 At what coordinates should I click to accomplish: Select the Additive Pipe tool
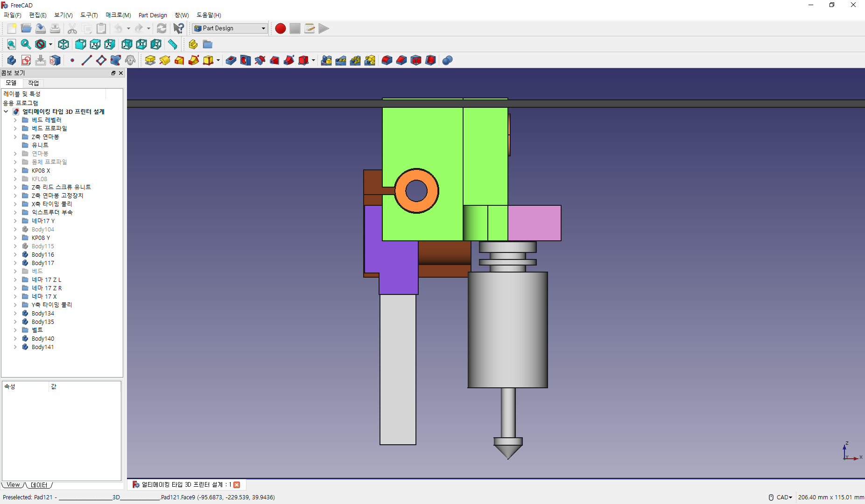194,60
